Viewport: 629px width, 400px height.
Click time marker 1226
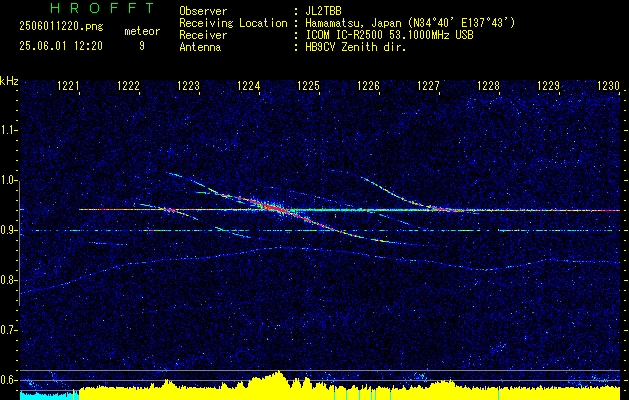coord(368,86)
